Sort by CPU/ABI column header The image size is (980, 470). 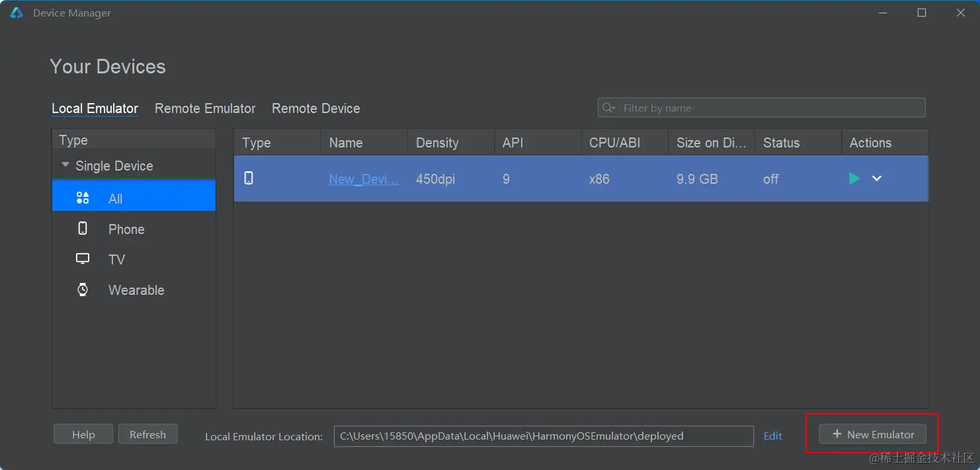(x=624, y=143)
